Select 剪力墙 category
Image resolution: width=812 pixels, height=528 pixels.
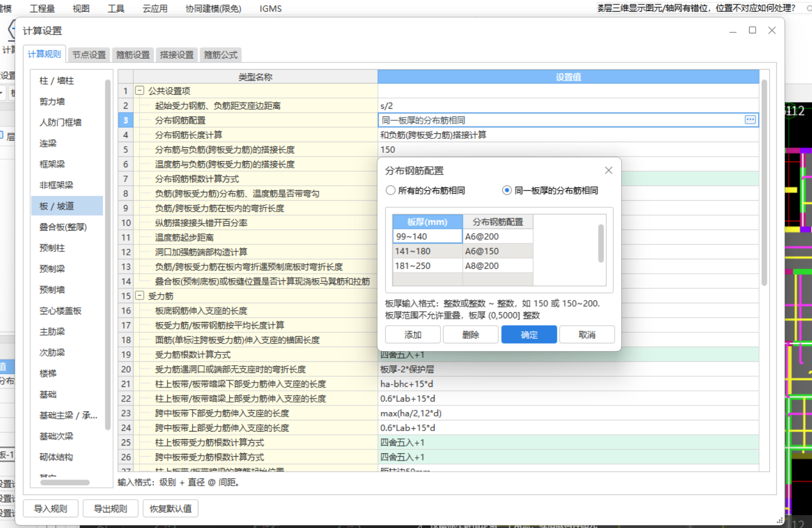point(67,101)
